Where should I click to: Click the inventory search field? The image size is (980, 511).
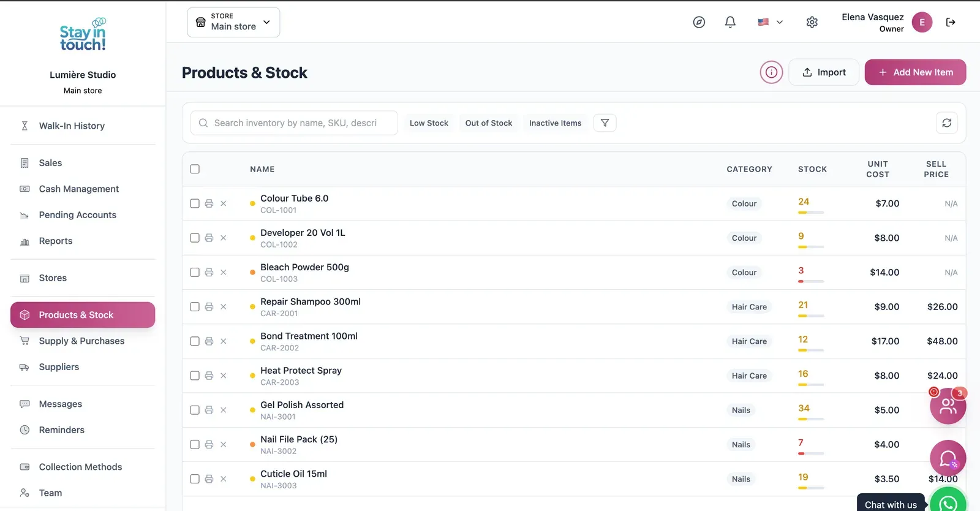click(294, 123)
